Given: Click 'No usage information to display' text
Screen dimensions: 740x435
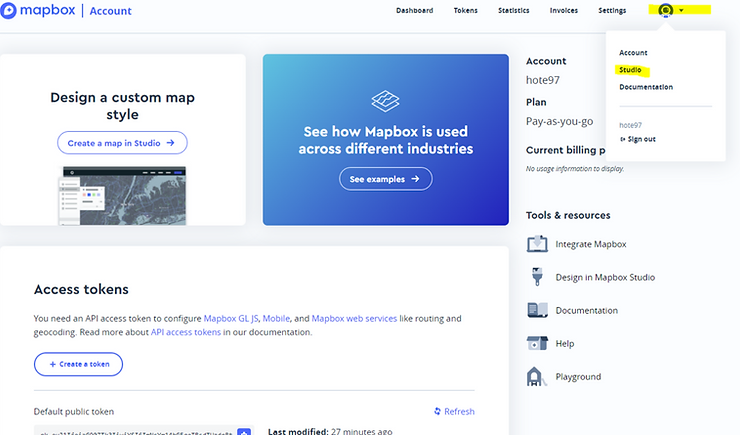Looking at the screenshot, I should pos(575,169).
